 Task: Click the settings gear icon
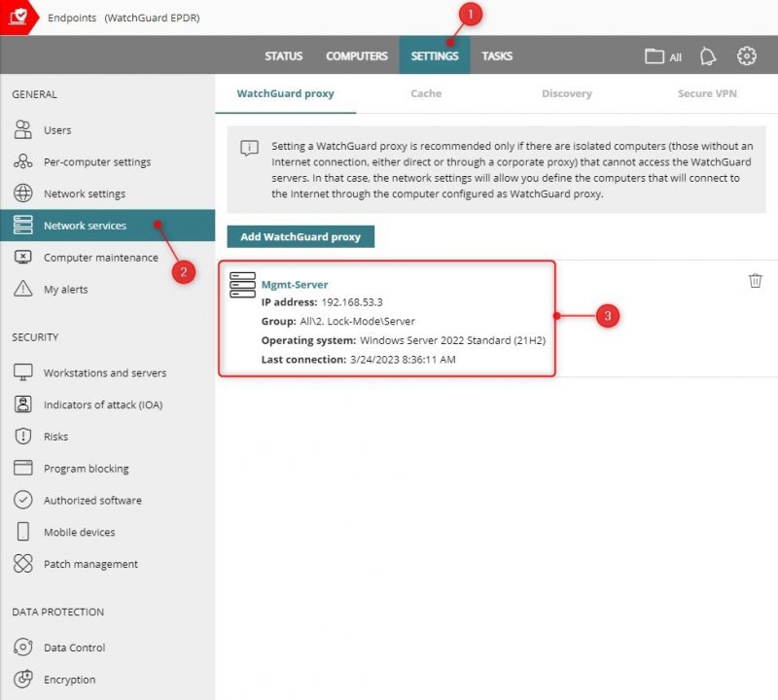click(746, 56)
